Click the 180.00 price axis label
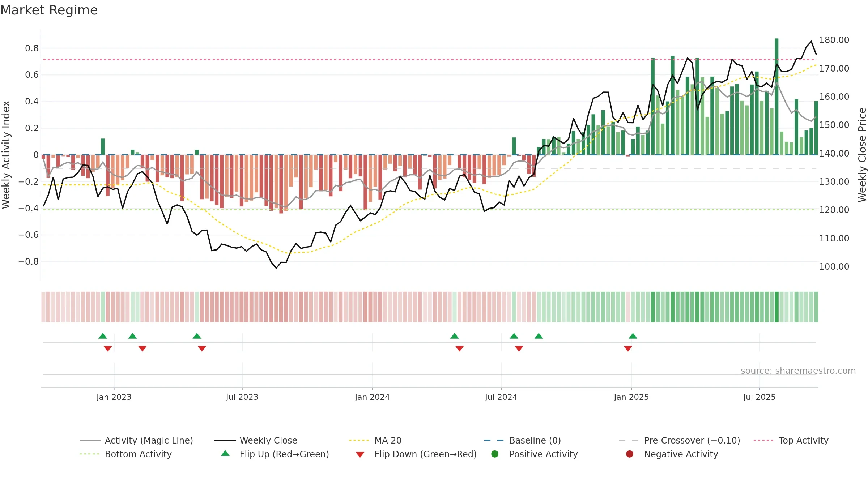 (834, 40)
